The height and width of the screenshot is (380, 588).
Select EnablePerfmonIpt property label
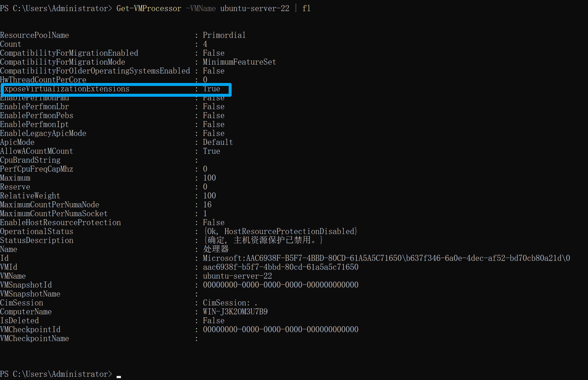(x=35, y=124)
